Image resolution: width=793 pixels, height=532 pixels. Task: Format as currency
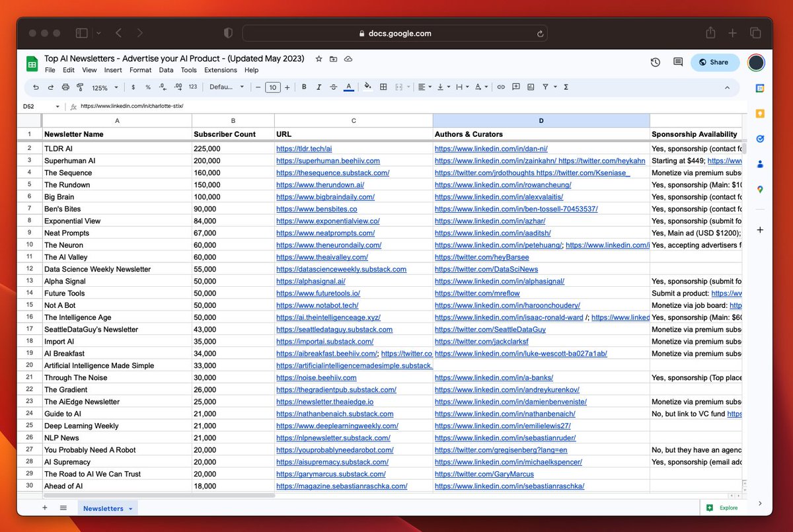pos(133,87)
